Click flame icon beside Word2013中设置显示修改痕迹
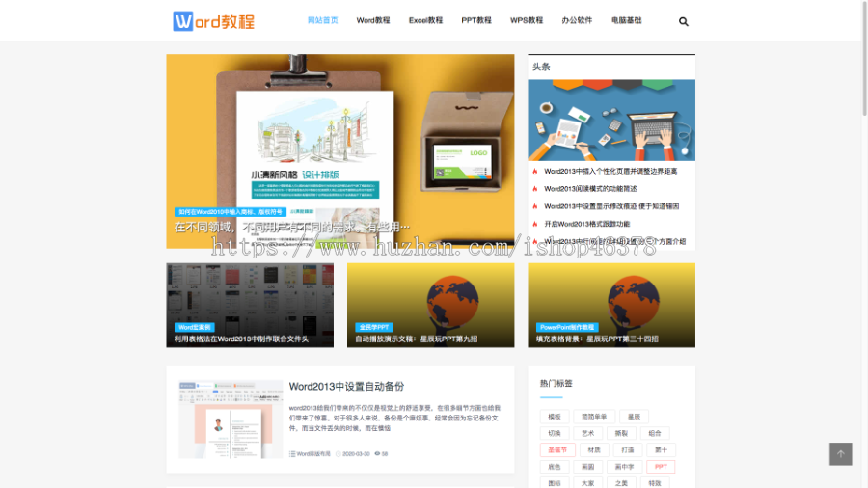868x488 pixels. [x=535, y=206]
